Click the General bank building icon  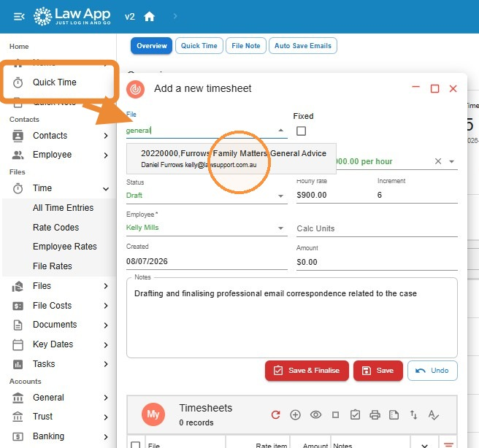pos(18,398)
